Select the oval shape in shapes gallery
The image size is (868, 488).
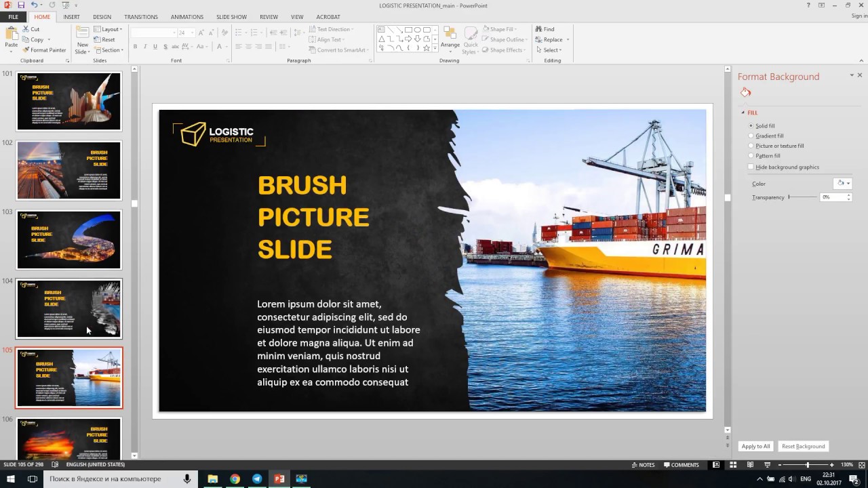pyautogui.click(x=417, y=30)
